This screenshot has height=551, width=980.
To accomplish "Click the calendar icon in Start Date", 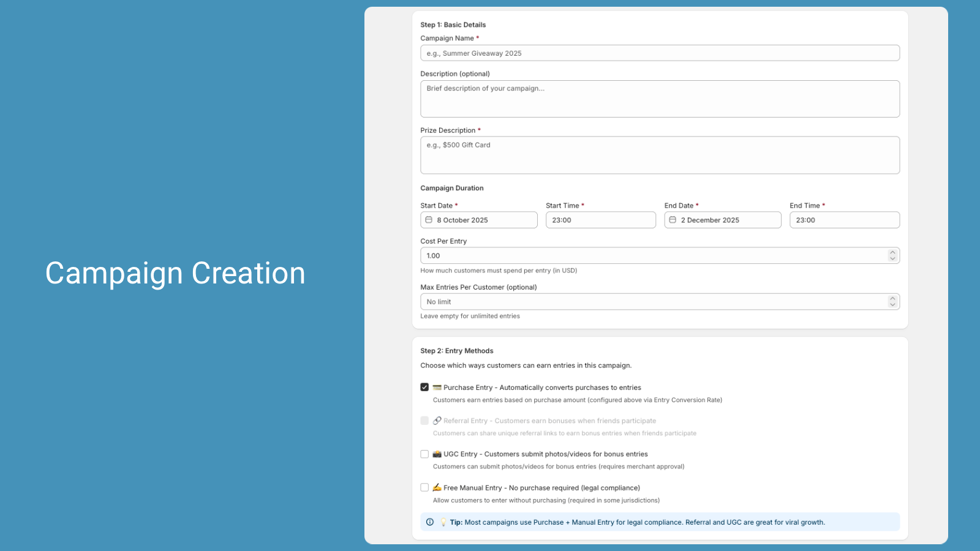I will click(429, 220).
